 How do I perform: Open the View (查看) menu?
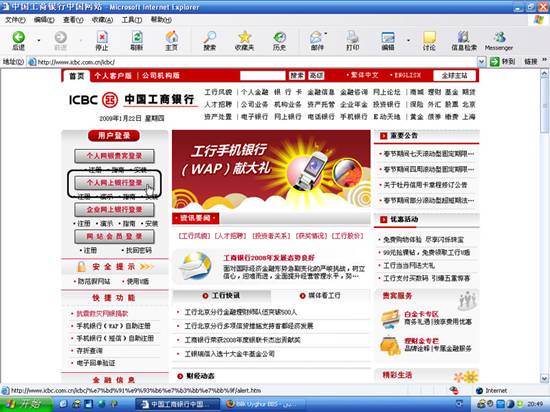tap(73, 20)
